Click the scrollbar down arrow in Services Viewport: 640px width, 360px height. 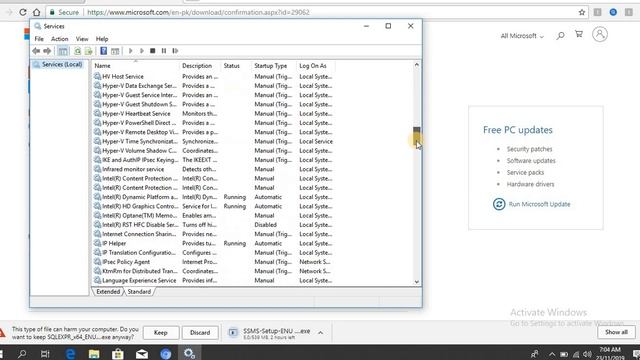click(x=416, y=282)
